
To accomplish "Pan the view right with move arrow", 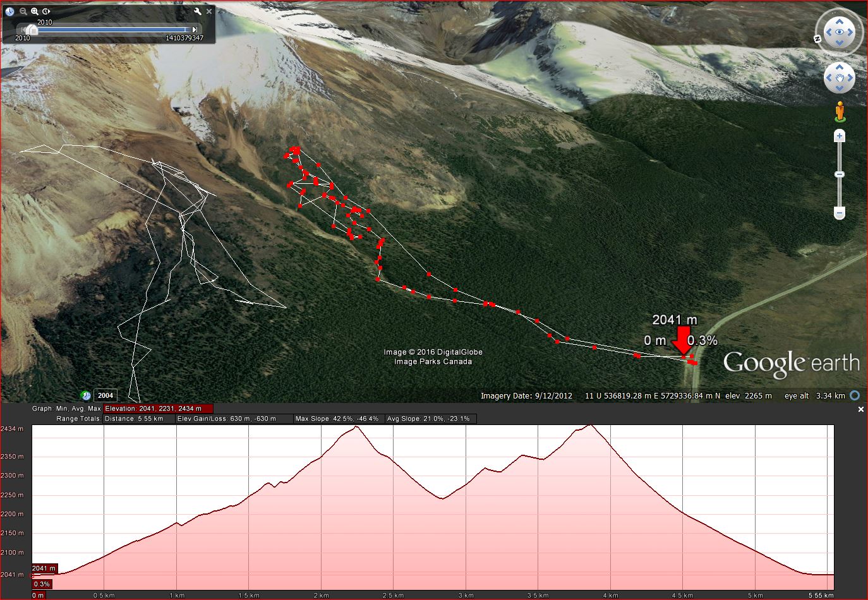I will (850, 78).
